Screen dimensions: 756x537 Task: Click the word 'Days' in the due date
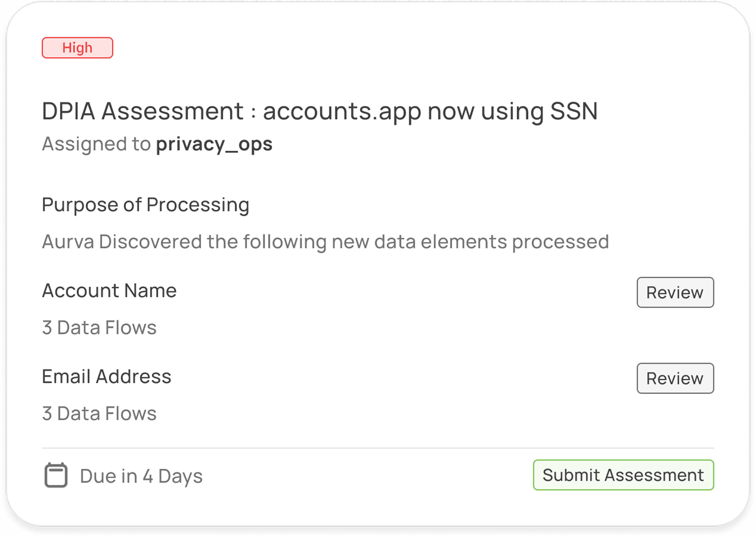pos(180,476)
